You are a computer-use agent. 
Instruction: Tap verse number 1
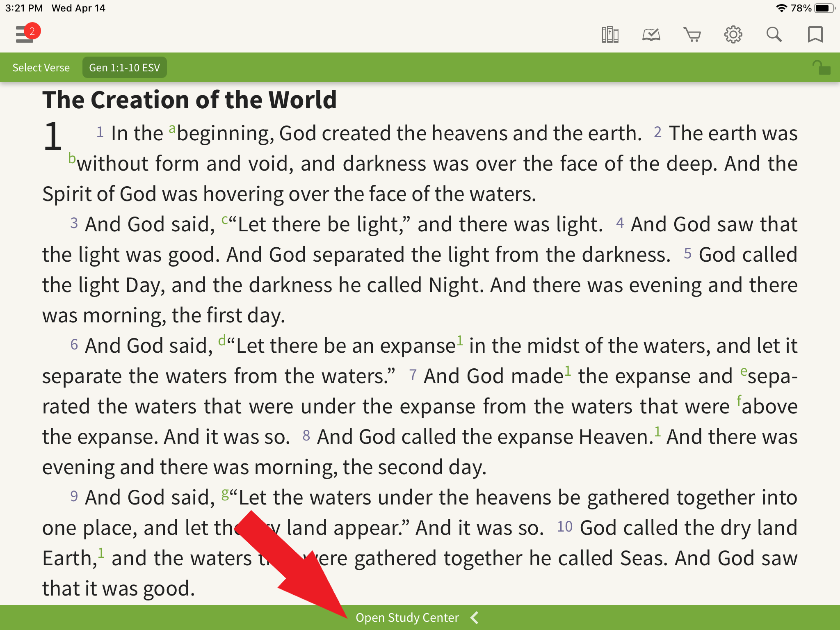(x=100, y=132)
